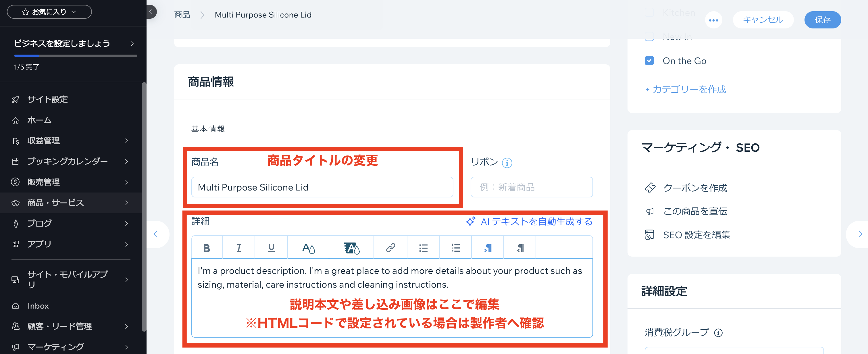The width and height of the screenshot is (868, 354).
Task: Save changes with the 保存 button
Action: (823, 20)
